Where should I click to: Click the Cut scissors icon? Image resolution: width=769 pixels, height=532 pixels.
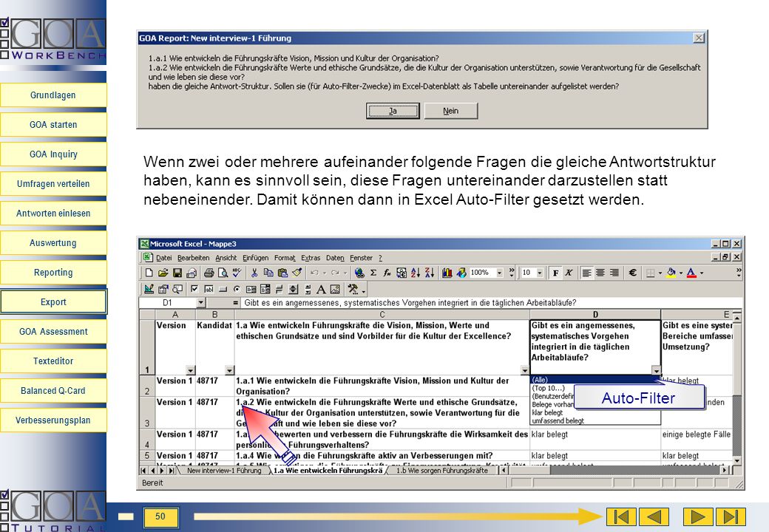254,273
